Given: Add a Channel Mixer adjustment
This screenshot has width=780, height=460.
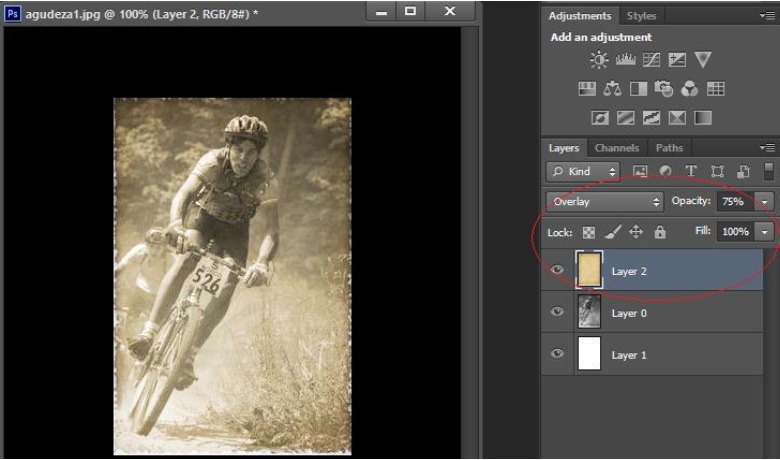Looking at the screenshot, I should [x=690, y=89].
